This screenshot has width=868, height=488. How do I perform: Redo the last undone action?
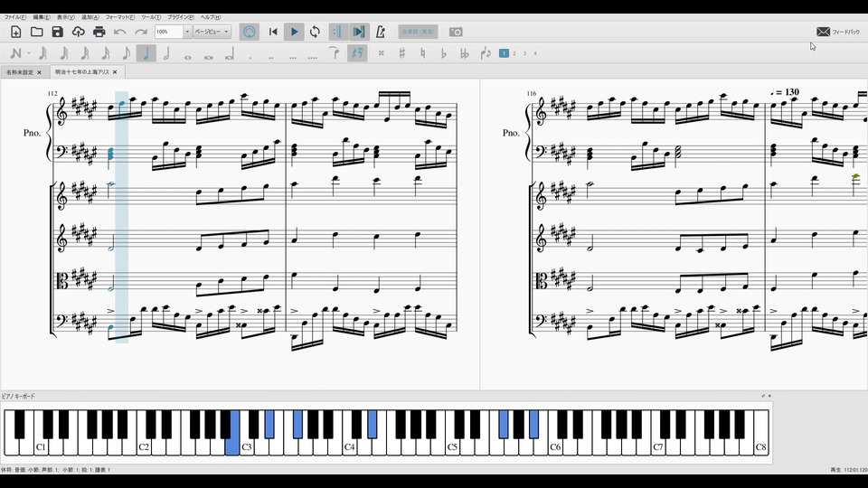(141, 32)
